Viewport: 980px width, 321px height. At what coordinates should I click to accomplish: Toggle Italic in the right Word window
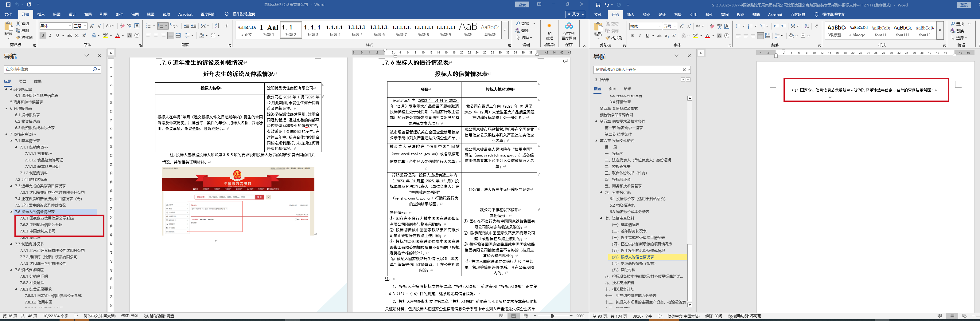point(640,36)
